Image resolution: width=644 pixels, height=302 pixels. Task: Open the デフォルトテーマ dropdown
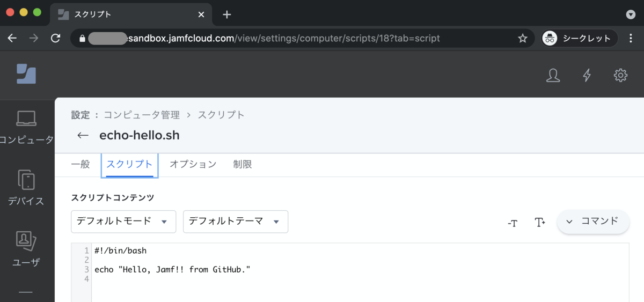[236, 222]
